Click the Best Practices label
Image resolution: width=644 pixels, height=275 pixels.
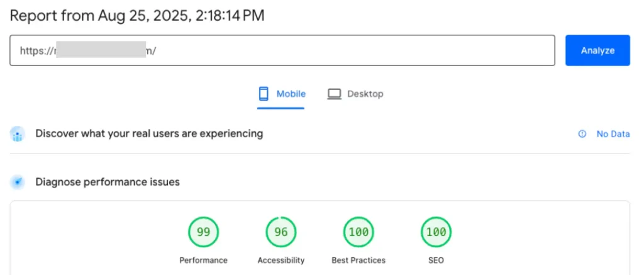358,260
